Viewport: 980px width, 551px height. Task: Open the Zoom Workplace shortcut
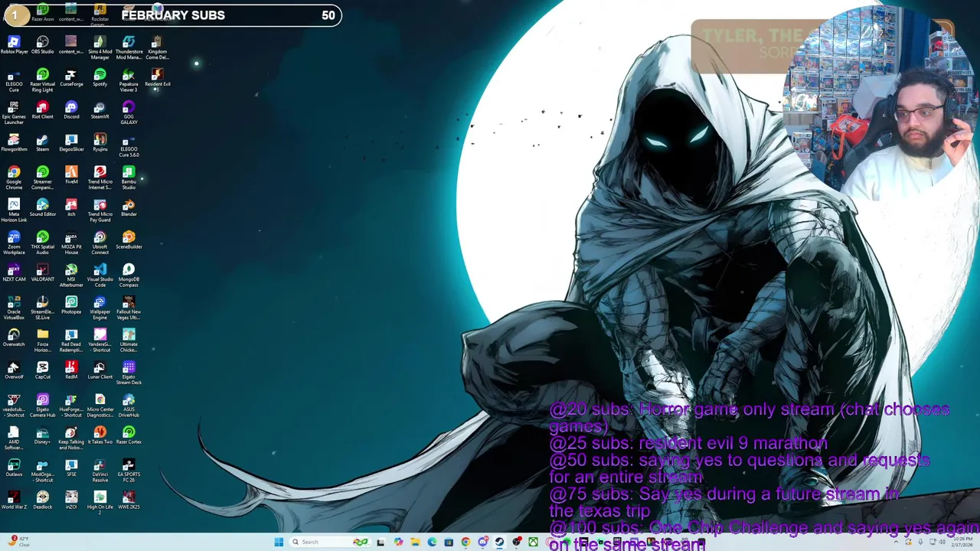coord(14,243)
